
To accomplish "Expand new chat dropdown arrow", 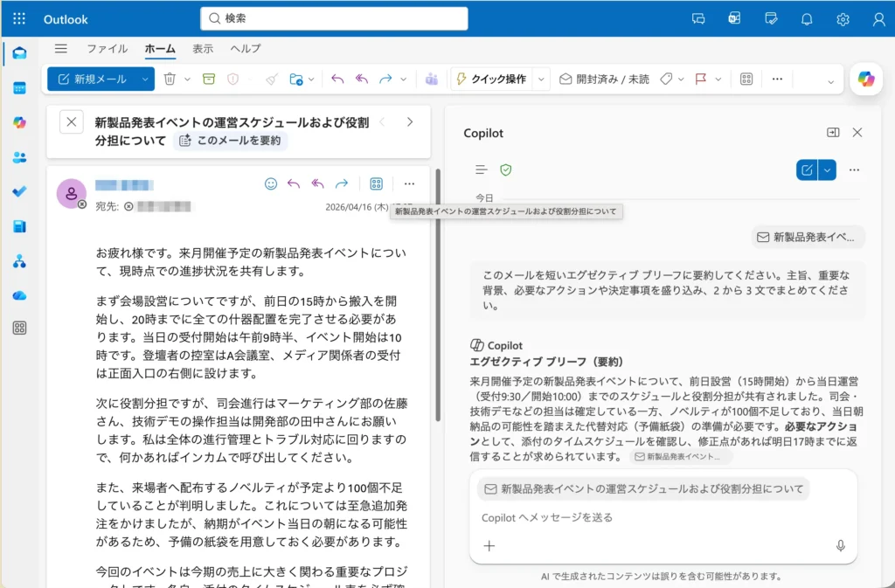I will tap(827, 169).
